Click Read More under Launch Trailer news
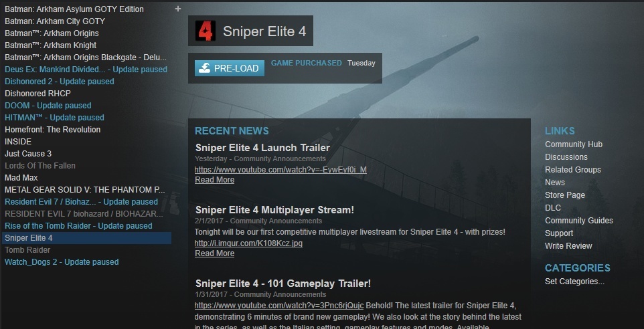The width and height of the screenshot is (644, 329). (x=214, y=180)
